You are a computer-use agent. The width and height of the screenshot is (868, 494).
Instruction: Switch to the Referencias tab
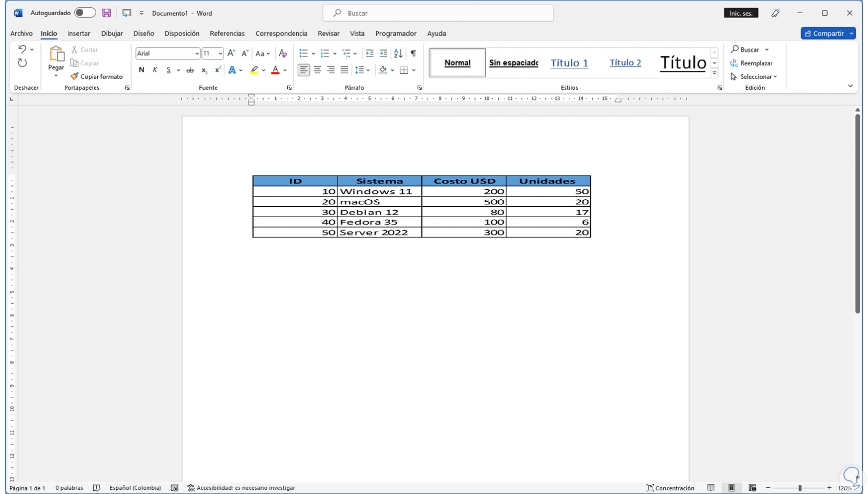pos(227,33)
